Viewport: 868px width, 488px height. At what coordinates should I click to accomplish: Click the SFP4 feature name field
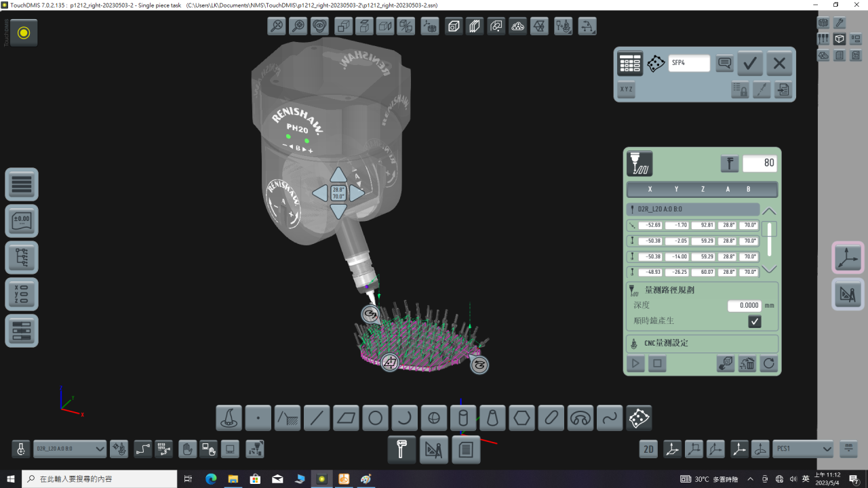689,63
